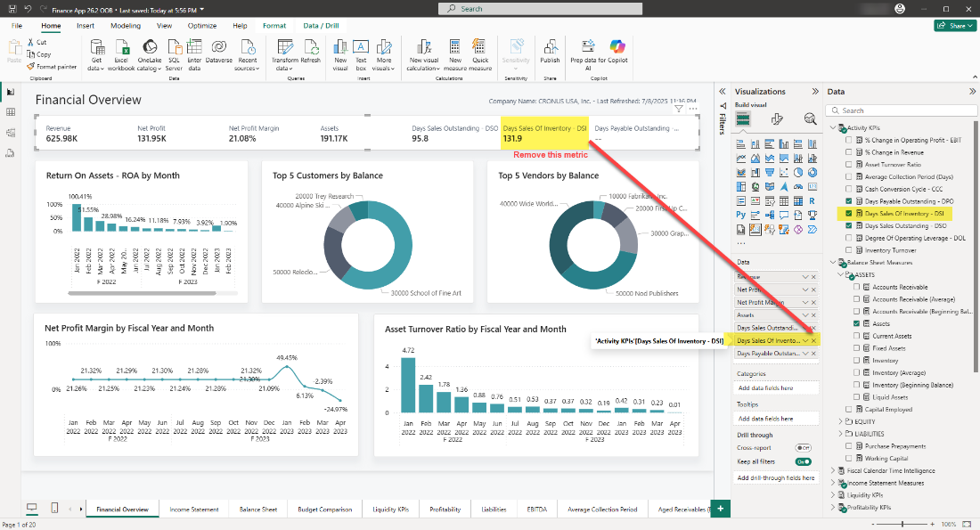The width and height of the screenshot is (980, 530).
Task: Expand the EQUITY folder
Action: click(841, 421)
